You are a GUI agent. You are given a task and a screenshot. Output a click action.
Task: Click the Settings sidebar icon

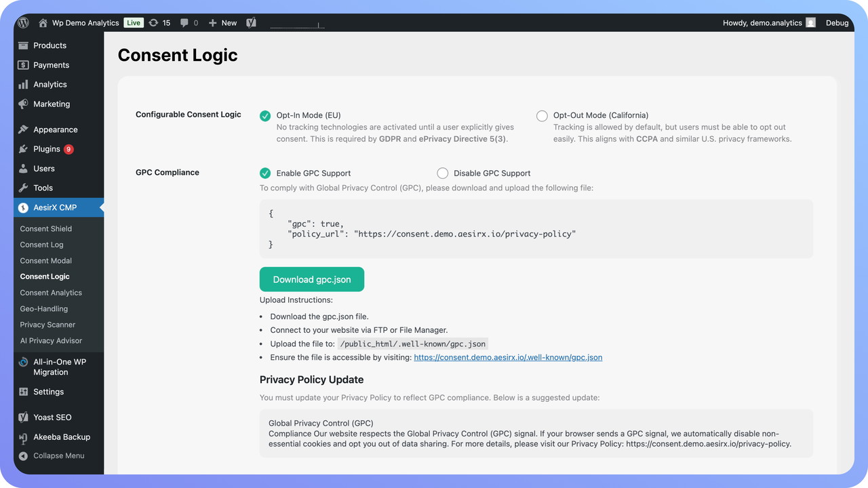pos(23,392)
